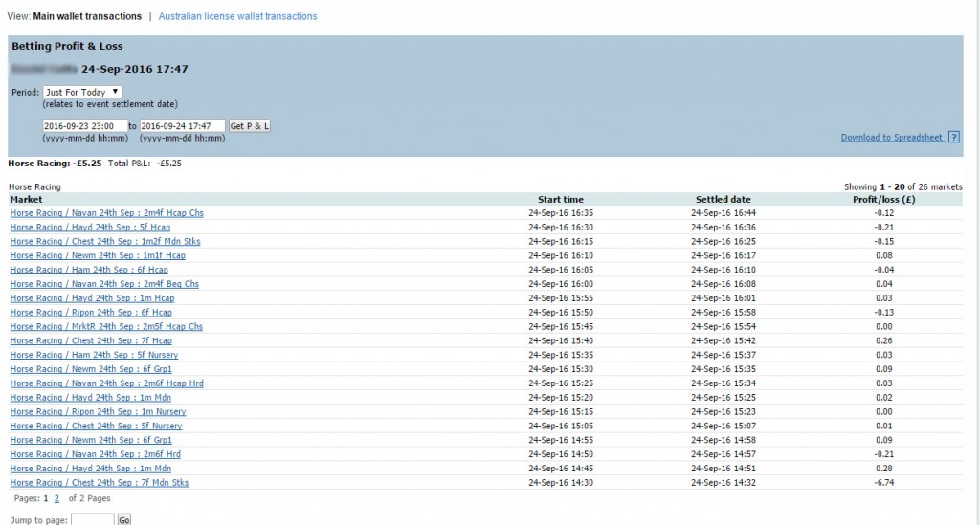Open Navan 24th Sep 2m4f Hcap Chs market
This screenshot has width=980, height=525.
coord(107,213)
